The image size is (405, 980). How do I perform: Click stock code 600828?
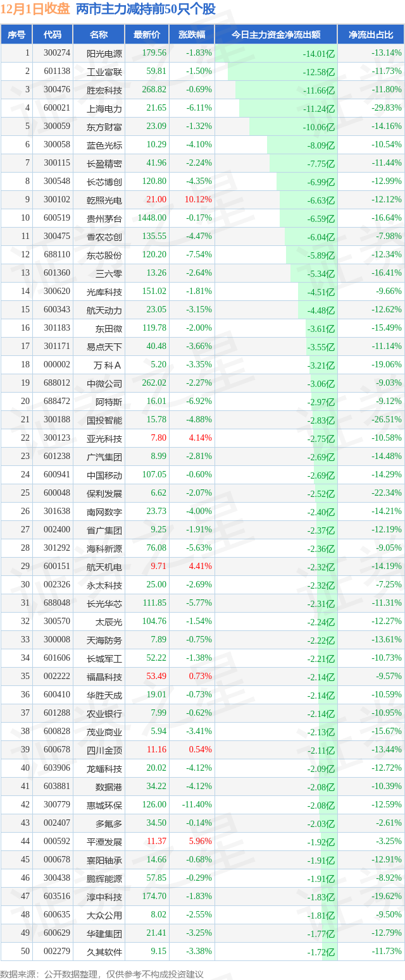pyautogui.click(x=57, y=732)
